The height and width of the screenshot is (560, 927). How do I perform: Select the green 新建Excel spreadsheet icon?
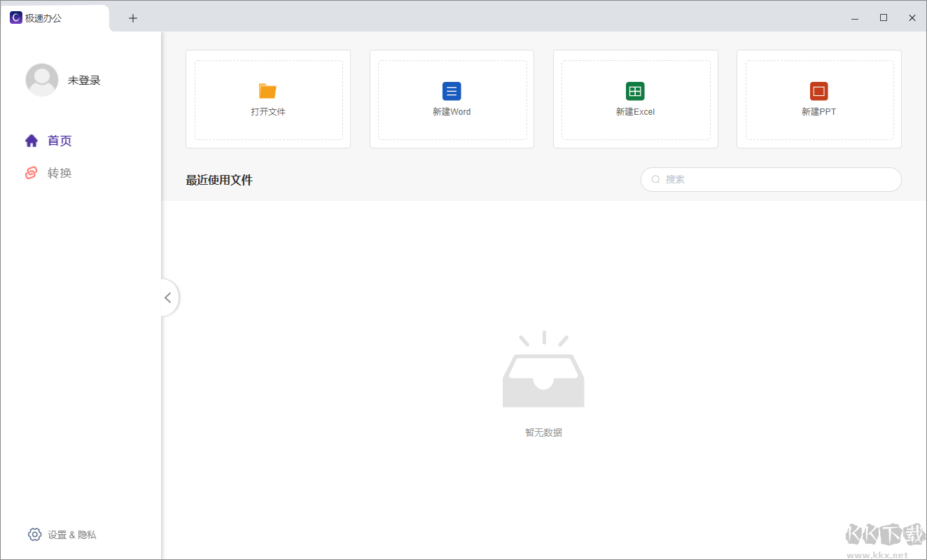(635, 90)
